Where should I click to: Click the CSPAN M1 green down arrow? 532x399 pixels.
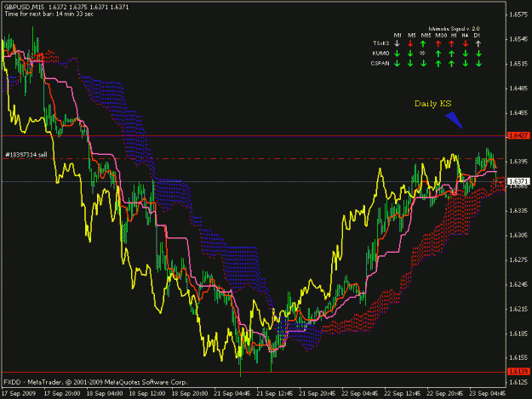[x=397, y=64]
